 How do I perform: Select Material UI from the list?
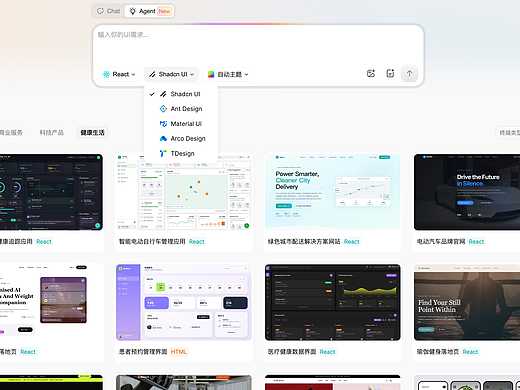coord(181,124)
